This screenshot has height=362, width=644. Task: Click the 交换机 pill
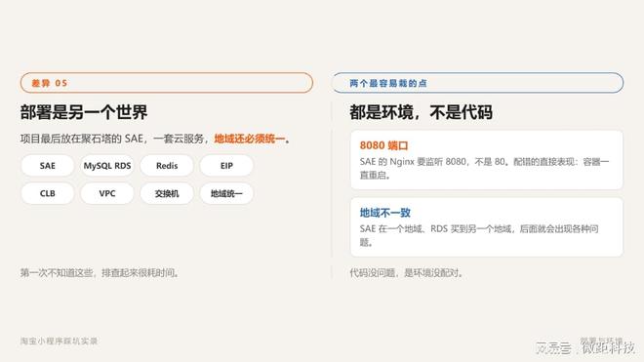(x=167, y=193)
